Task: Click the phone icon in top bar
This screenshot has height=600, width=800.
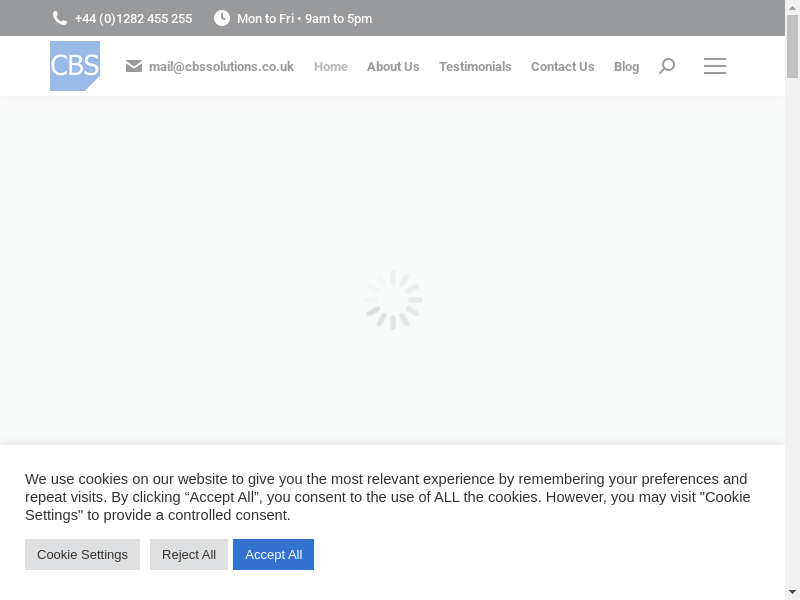Action: click(x=60, y=18)
